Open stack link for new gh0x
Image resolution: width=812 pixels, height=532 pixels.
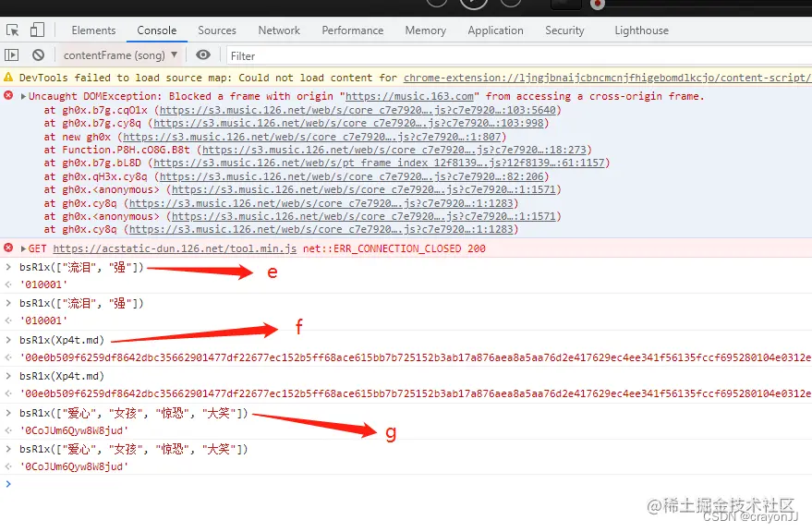[x=311, y=137]
